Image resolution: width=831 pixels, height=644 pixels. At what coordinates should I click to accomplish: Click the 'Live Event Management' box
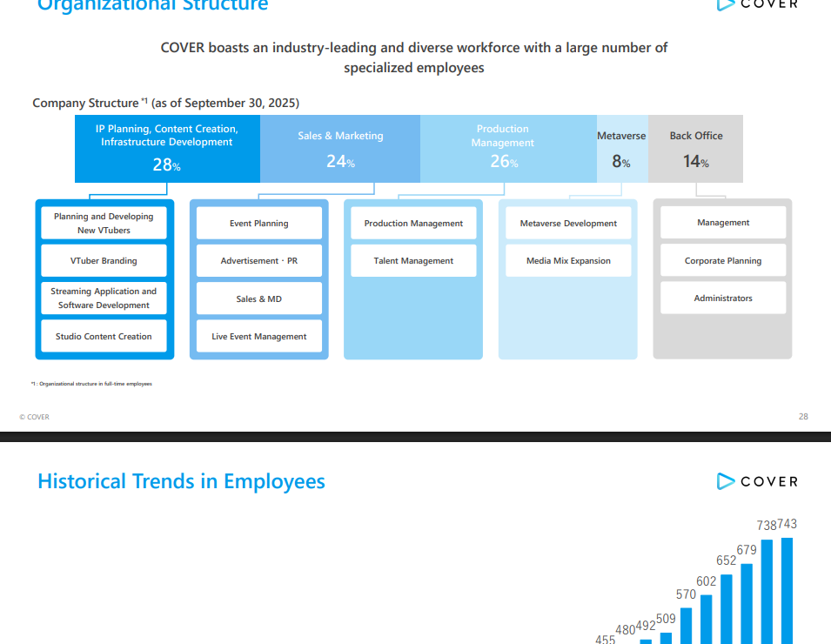(259, 336)
